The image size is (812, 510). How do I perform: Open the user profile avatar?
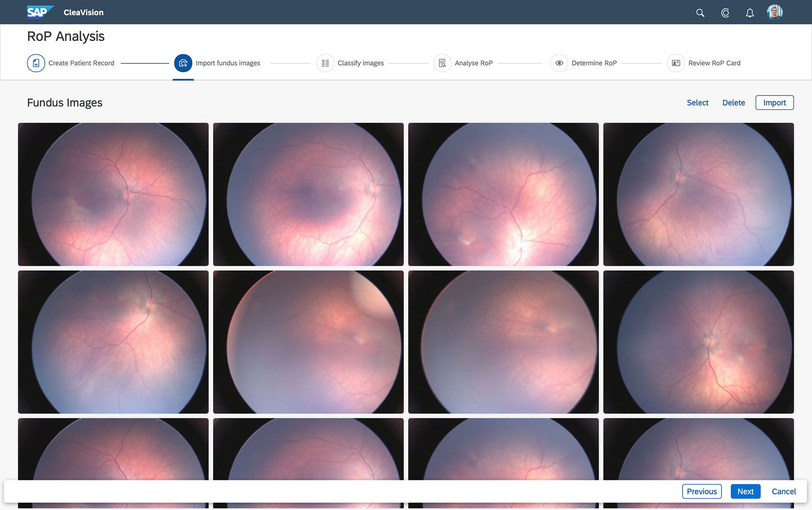tap(774, 12)
